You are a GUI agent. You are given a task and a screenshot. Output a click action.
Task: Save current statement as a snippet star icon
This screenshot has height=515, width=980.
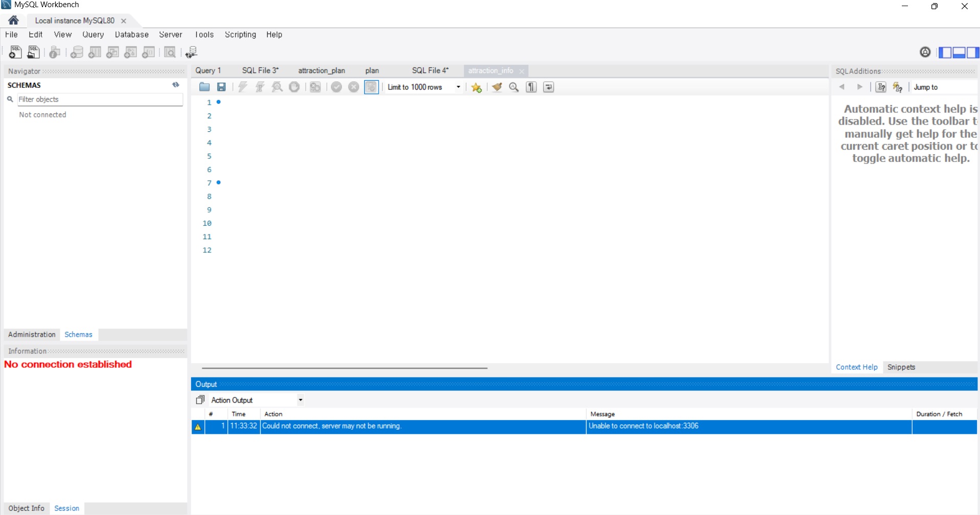[x=477, y=87]
